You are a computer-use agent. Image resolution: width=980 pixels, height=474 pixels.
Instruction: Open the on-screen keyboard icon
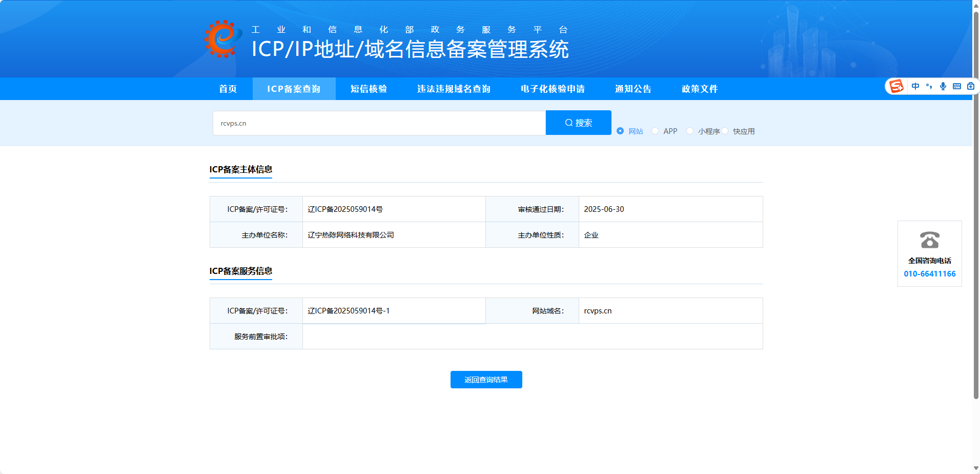point(956,86)
